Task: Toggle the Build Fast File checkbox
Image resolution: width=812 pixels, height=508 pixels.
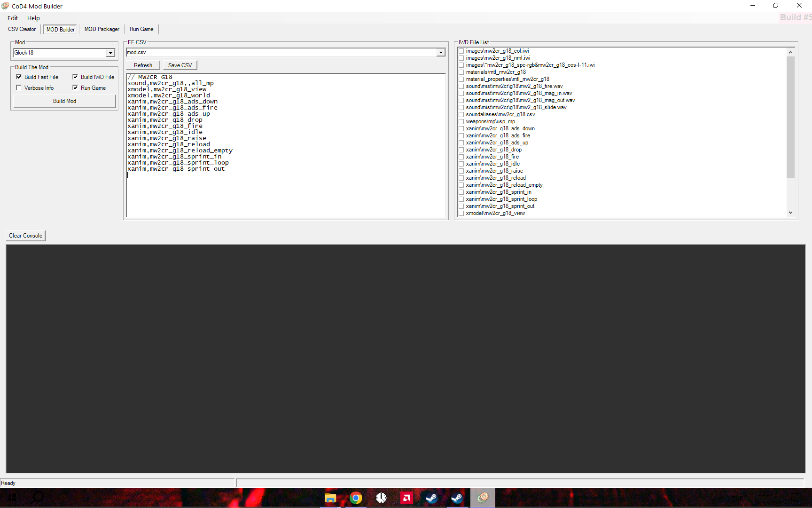Action: coord(19,77)
